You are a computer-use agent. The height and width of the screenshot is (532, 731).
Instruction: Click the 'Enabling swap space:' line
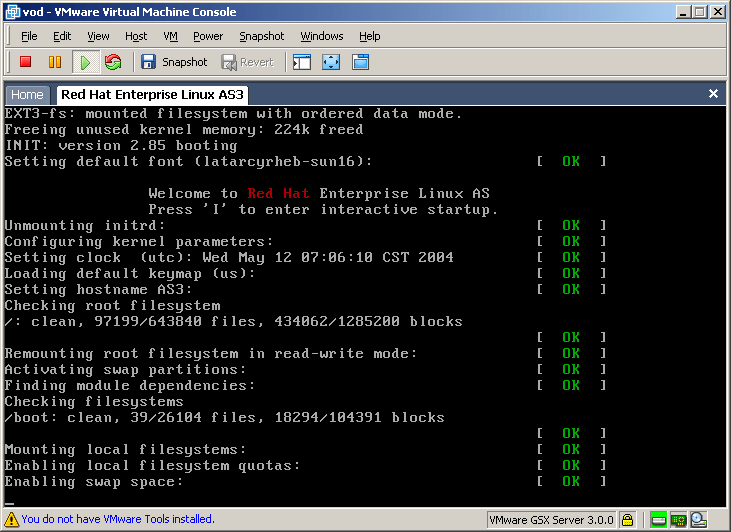94,482
